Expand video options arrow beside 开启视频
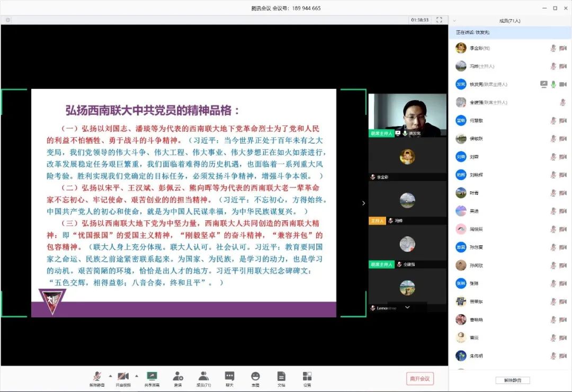Screen dimensions: 572x392 tap(137, 375)
